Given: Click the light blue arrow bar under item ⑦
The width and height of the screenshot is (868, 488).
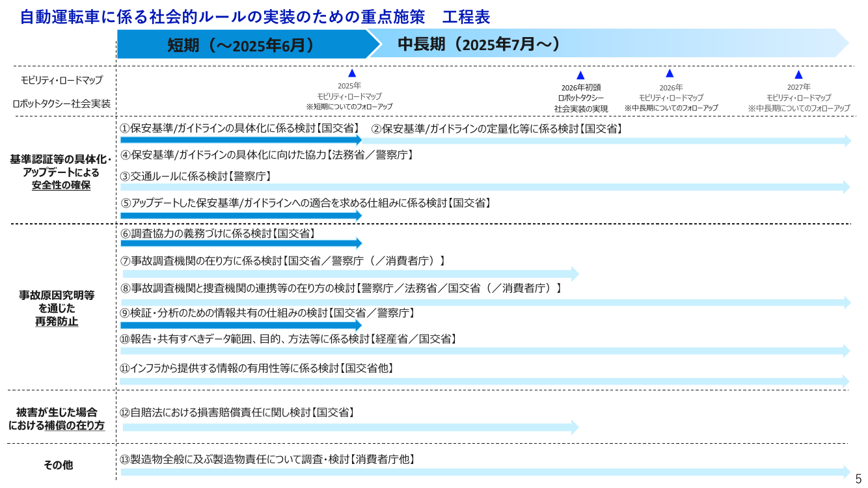Looking at the screenshot, I should click(x=350, y=273).
